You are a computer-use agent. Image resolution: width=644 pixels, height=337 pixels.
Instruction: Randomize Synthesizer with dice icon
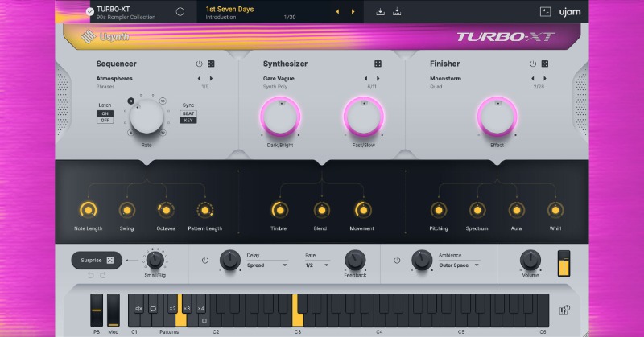click(x=378, y=64)
